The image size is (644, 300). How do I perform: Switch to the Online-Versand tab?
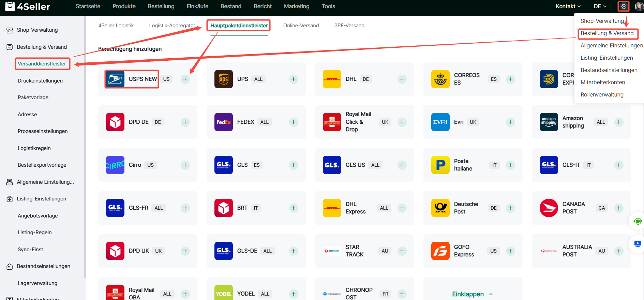pyautogui.click(x=301, y=26)
